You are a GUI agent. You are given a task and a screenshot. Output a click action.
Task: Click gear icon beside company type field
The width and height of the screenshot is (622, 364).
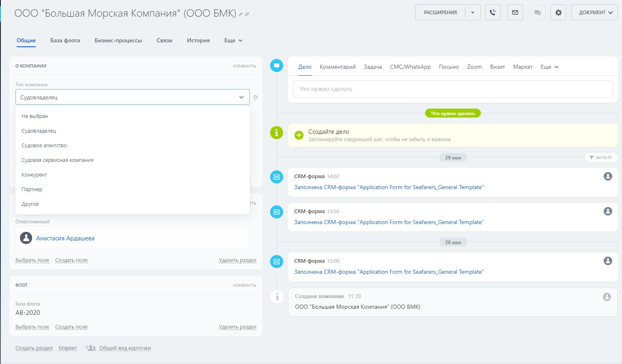[255, 97]
